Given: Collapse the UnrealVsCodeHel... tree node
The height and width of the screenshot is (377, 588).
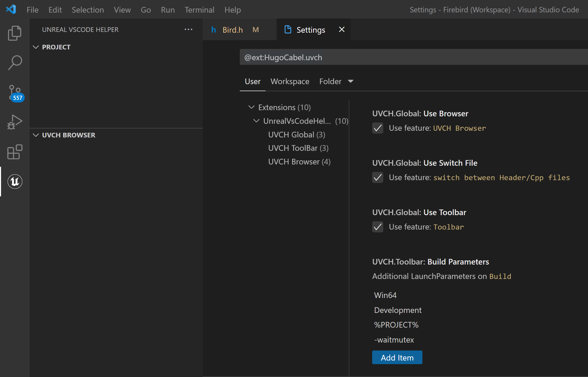Looking at the screenshot, I should (x=256, y=121).
